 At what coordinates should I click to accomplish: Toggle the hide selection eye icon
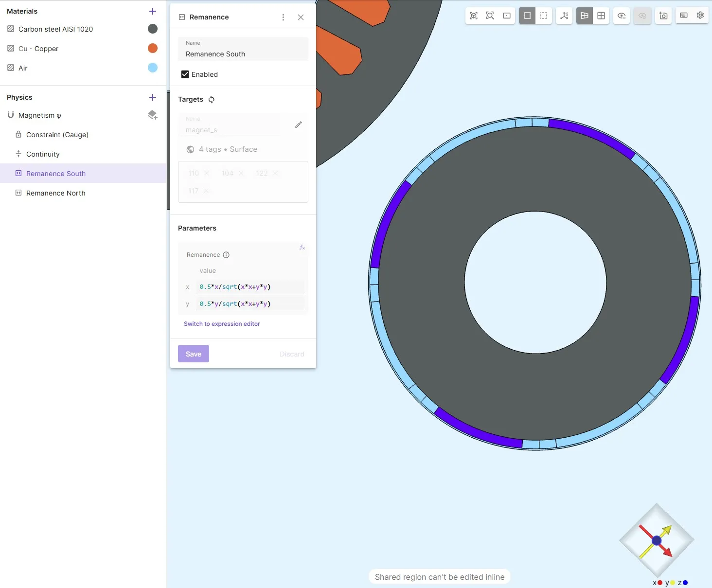(x=622, y=16)
